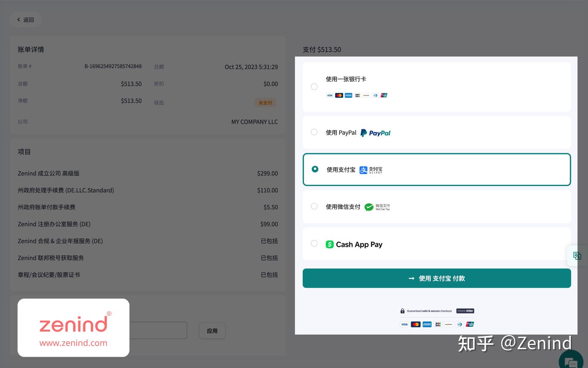The height and width of the screenshot is (368, 588).
Task: Click the Alipay 支付宝 logo
Action: pyautogui.click(x=371, y=170)
